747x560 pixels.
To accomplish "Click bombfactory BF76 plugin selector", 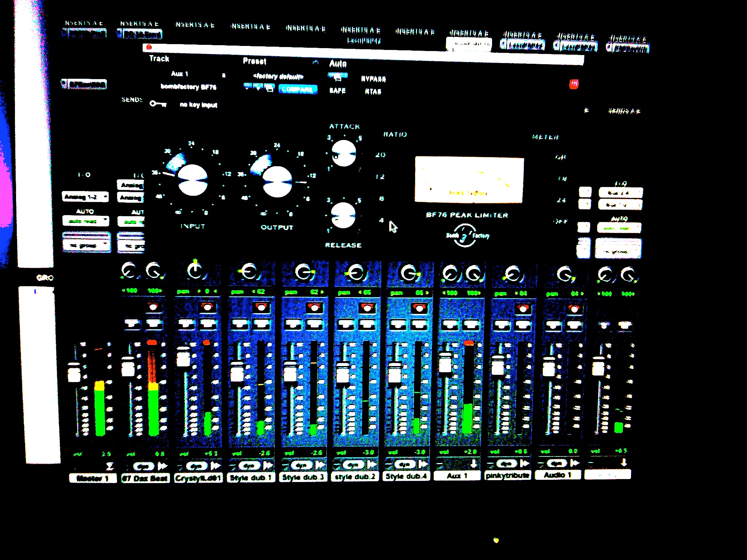I will (x=188, y=87).
